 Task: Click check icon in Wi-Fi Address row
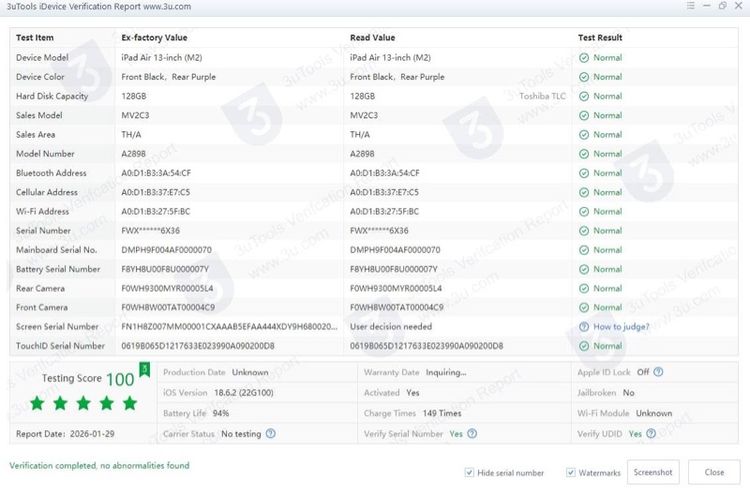pyautogui.click(x=584, y=211)
